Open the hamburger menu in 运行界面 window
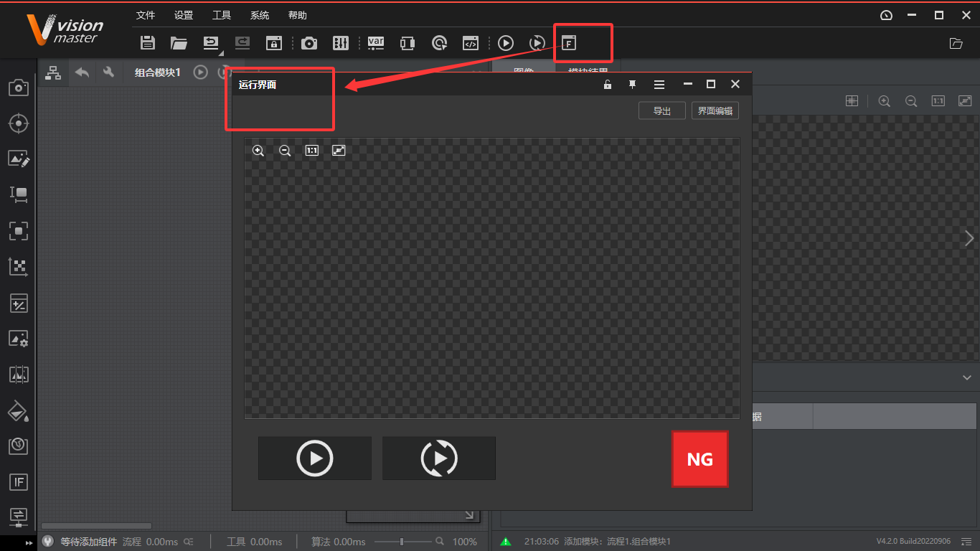 pos(659,84)
